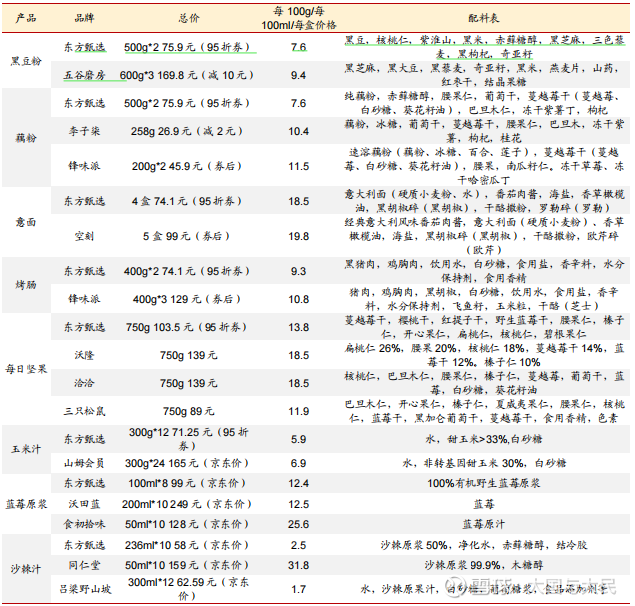Click ingredients 蓝莓原汁

pos(484,524)
